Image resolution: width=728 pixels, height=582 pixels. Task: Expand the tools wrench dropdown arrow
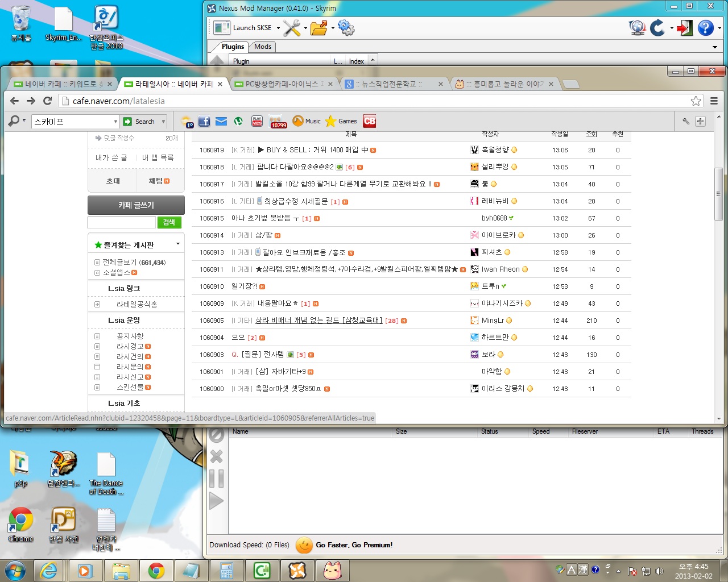coord(305,28)
